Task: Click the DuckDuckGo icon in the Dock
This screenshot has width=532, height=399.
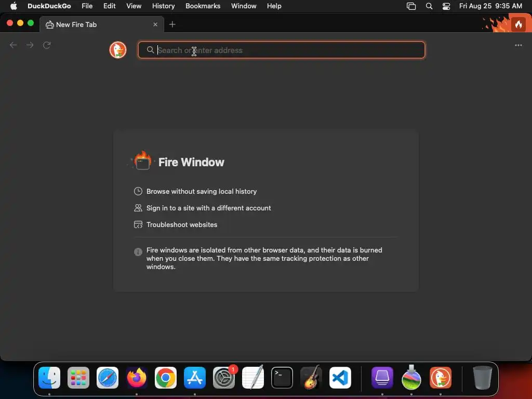Action: (441, 378)
